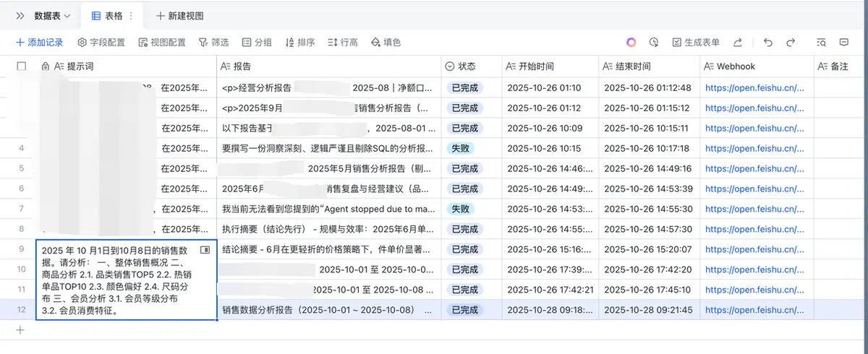Open the automation clock icon
Image resolution: width=868 pixels, height=354 pixels.
coord(654,43)
